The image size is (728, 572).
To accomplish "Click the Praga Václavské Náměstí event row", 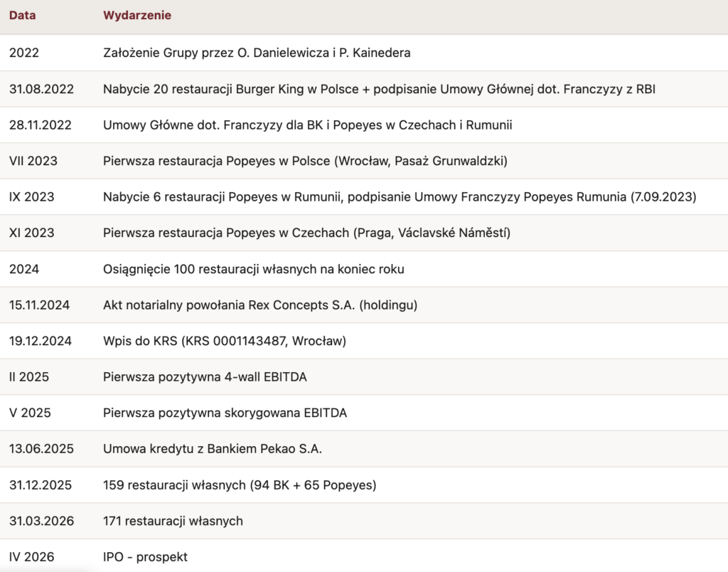I will (306, 233).
